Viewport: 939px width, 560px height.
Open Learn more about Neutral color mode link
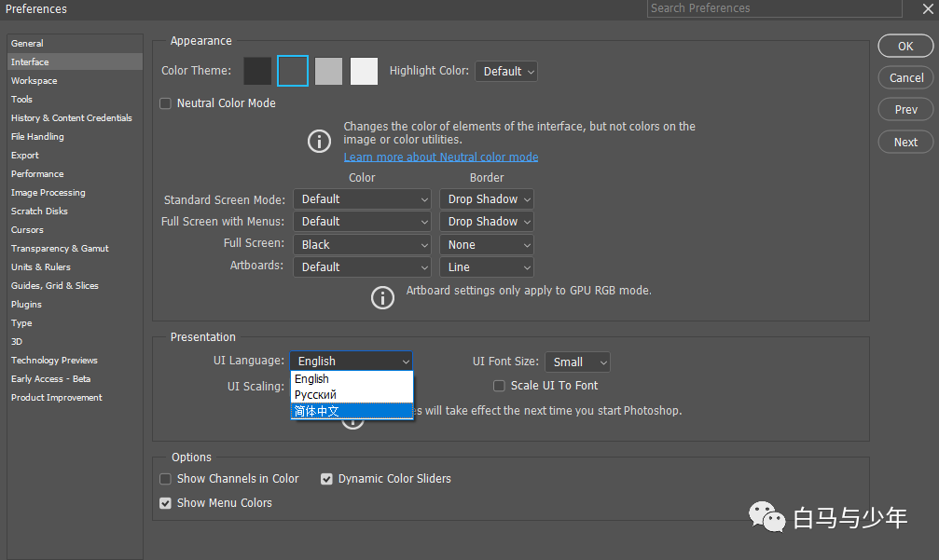(441, 157)
